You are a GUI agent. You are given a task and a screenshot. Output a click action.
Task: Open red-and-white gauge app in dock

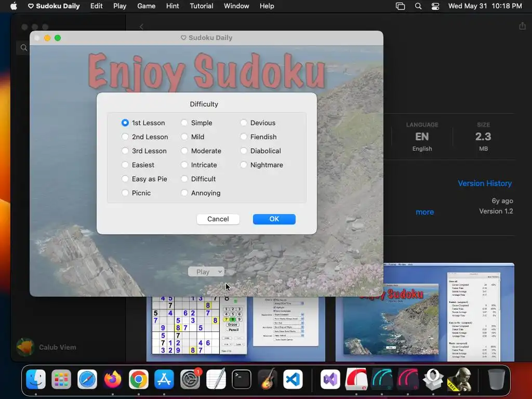click(x=356, y=379)
